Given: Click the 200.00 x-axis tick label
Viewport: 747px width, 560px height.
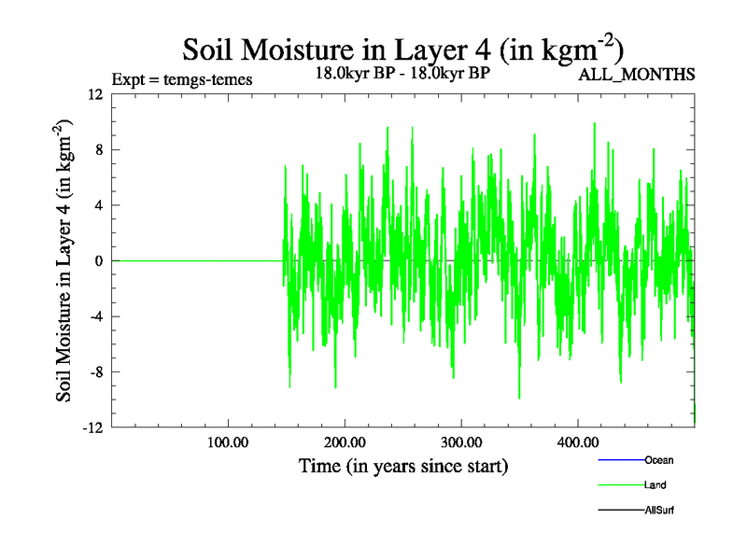Looking at the screenshot, I should 344,441.
